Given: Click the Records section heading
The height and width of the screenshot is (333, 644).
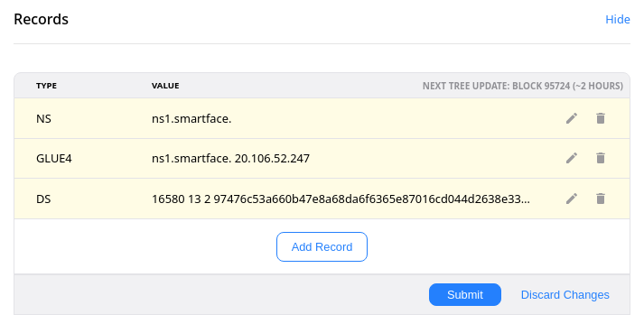Looking at the screenshot, I should pyautogui.click(x=41, y=19).
